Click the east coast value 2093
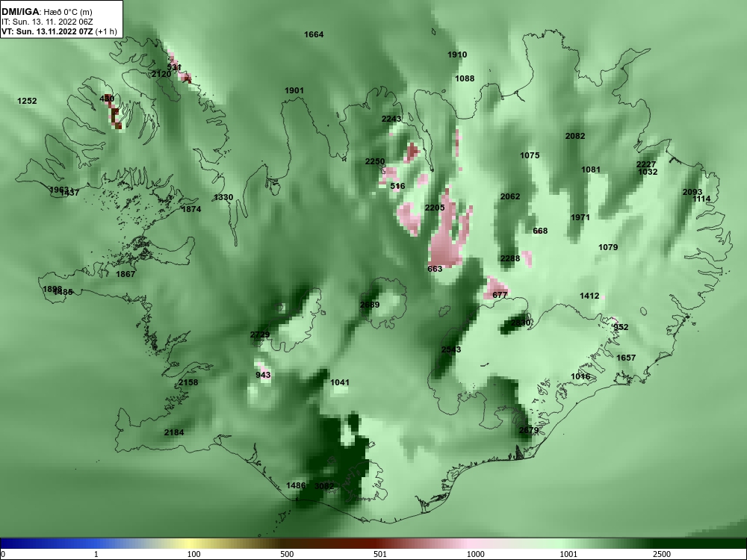The height and width of the screenshot is (560, 747). [x=692, y=192]
